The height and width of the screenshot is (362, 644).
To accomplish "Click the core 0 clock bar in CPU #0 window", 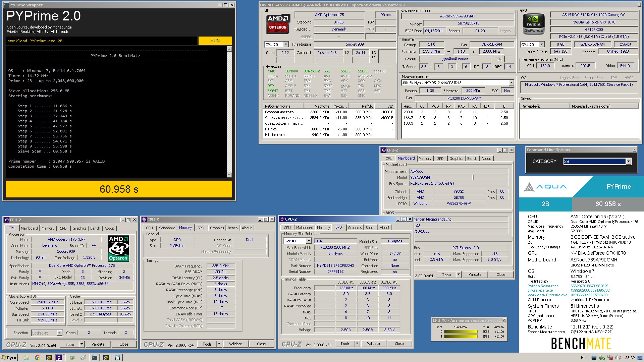I will 461,332.
